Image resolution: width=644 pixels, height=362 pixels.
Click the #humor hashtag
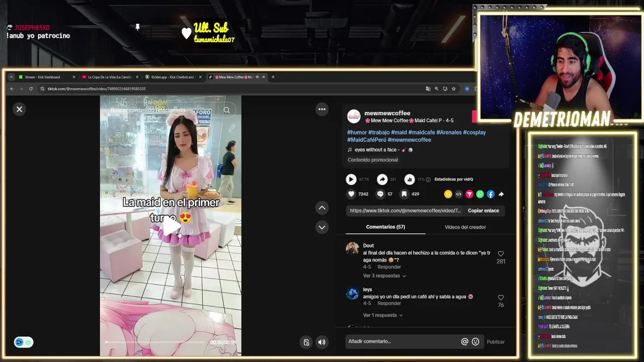(x=357, y=132)
